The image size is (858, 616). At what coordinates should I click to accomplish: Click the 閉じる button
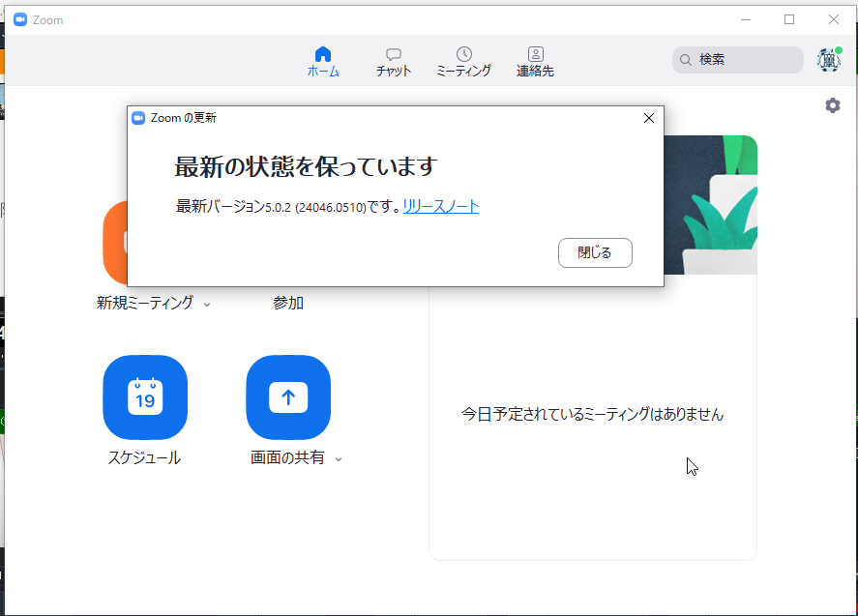(595, 252)
